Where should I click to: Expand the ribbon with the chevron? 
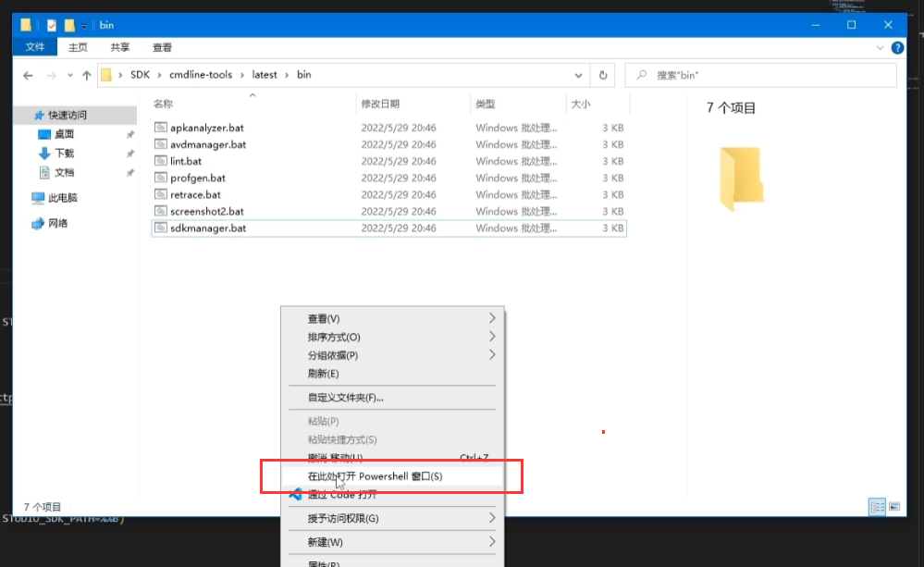[x=880, y=48]
